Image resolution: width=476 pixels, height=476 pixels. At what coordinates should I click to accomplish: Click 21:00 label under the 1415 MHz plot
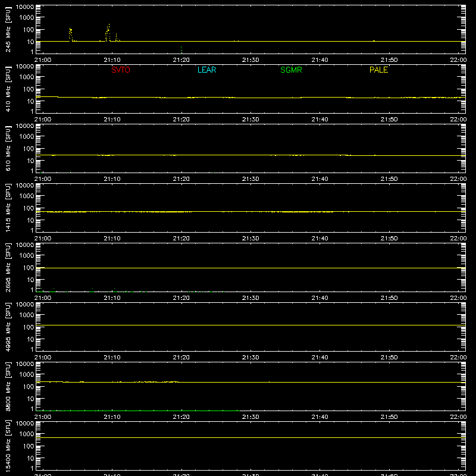point(43,239)
